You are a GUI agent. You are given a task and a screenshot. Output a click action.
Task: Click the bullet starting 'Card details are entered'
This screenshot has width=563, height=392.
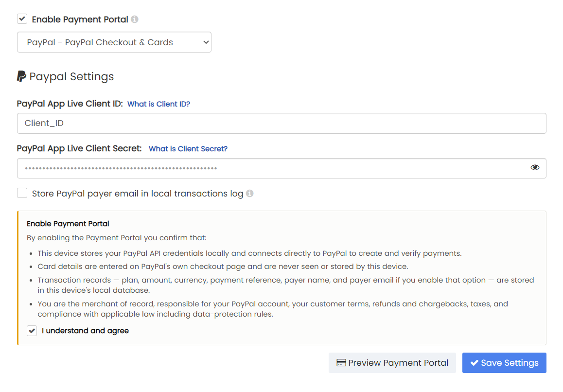223,267
